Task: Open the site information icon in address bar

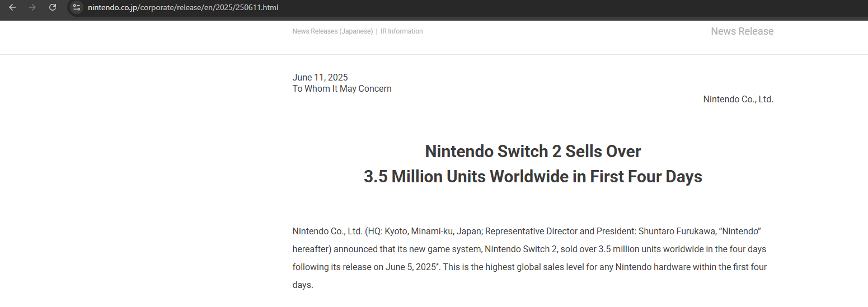Action: (x=77, y=7)
